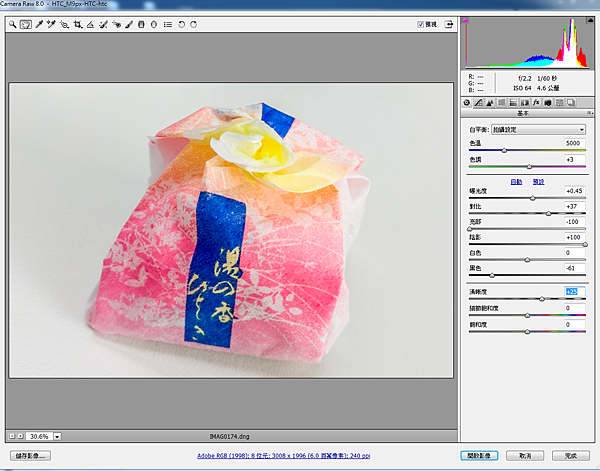This screenshot has width=600, height=471.
Task: Rotate image 90° clockwise
Action: pyautogui.click(x=194, y=24)
